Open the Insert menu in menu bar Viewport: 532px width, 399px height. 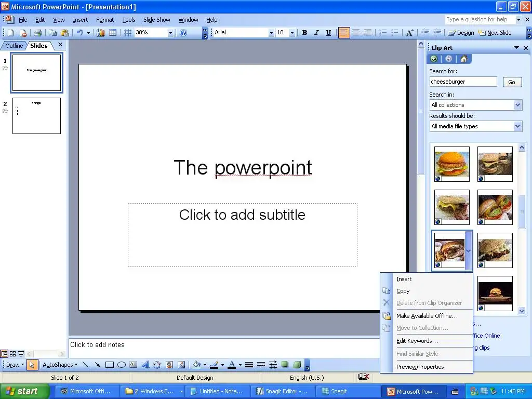tap(80, 20)
